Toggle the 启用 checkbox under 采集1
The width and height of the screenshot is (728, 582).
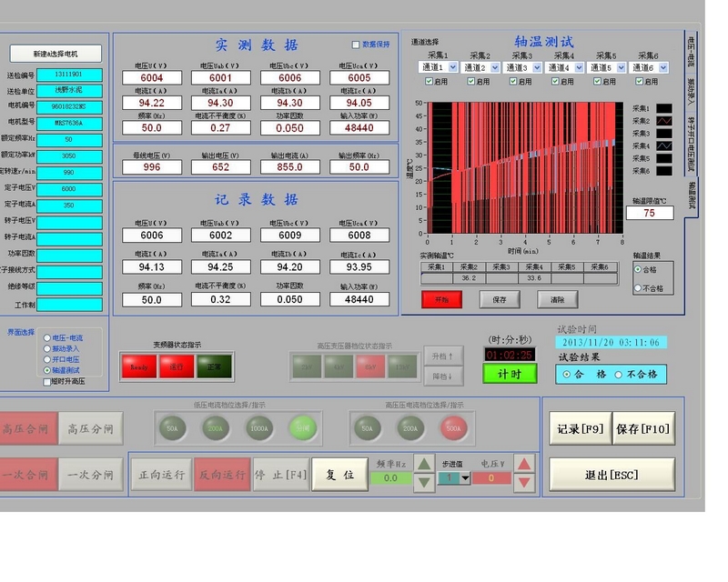pos(429,81)
